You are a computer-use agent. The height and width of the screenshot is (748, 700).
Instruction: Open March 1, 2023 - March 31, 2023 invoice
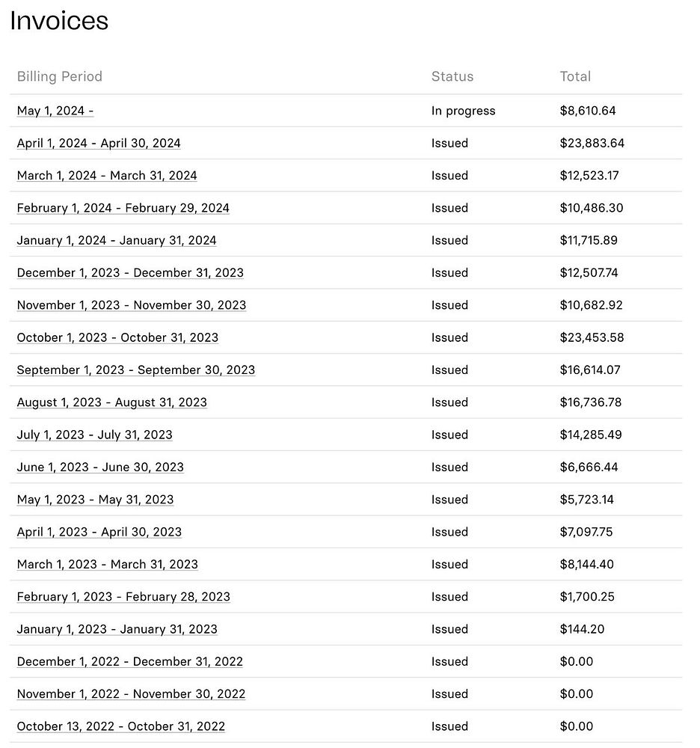point(107,565)
